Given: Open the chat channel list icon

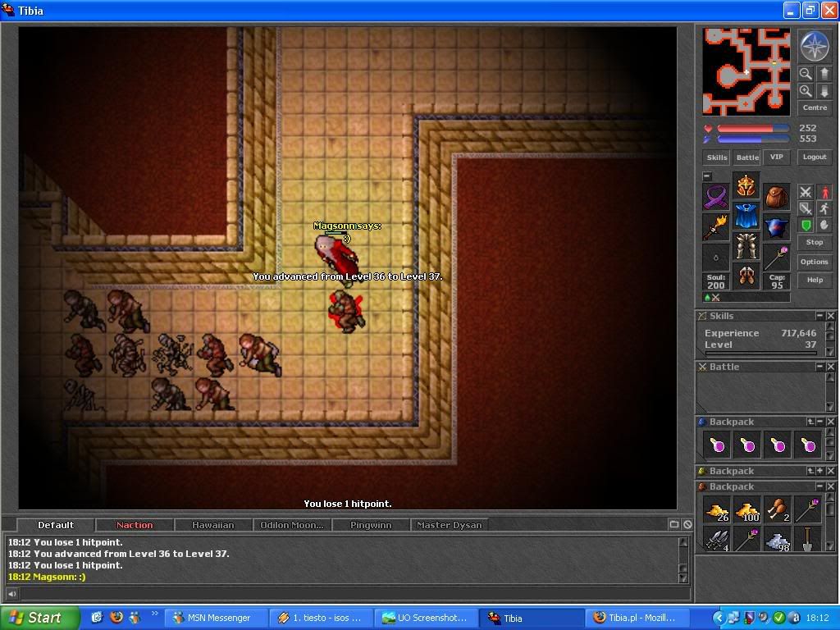Looking at the screenshot, I should point(674,524).
